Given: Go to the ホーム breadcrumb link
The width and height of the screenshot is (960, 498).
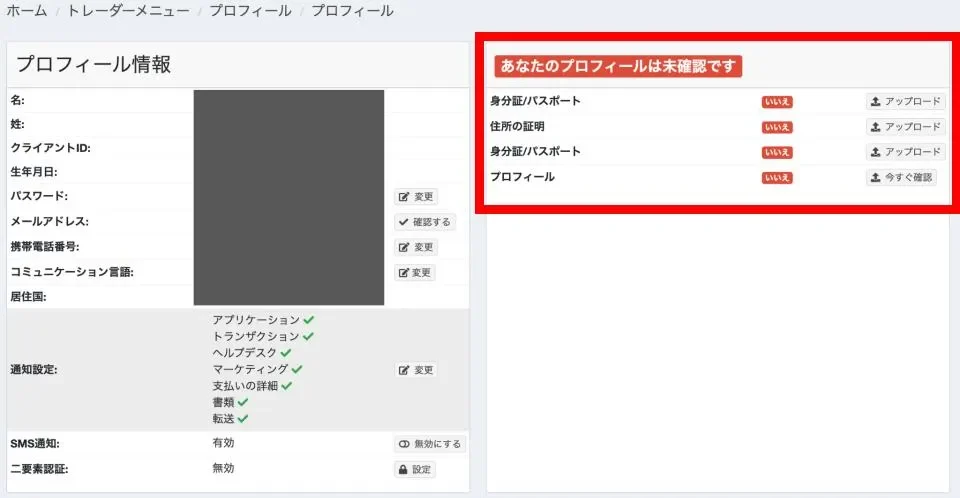Looking at the screenshot, I should [26, 10].
